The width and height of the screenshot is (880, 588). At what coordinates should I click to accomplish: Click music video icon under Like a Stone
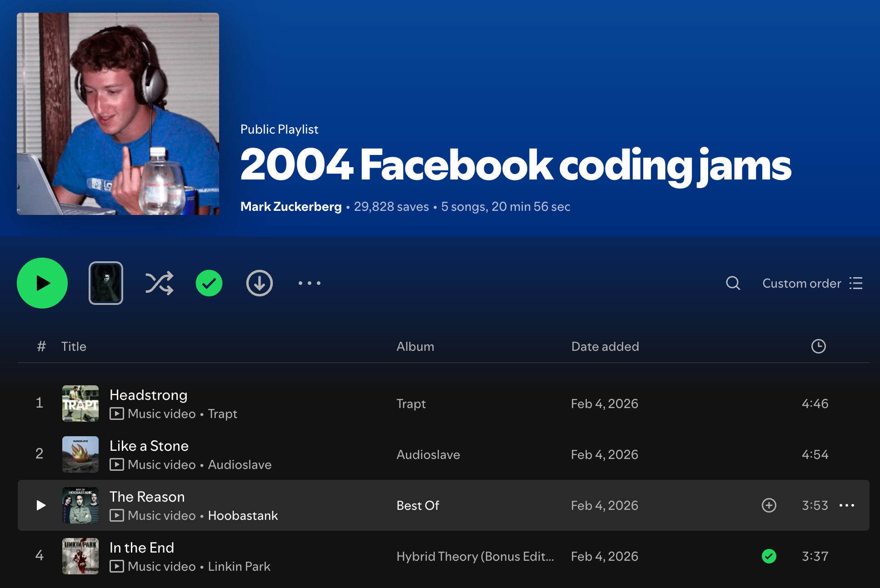117,464
